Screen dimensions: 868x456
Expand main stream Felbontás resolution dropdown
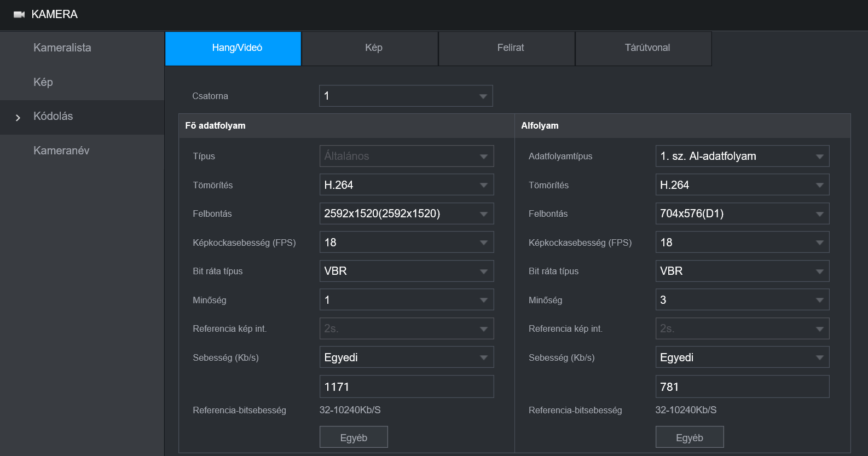[406, 213]
